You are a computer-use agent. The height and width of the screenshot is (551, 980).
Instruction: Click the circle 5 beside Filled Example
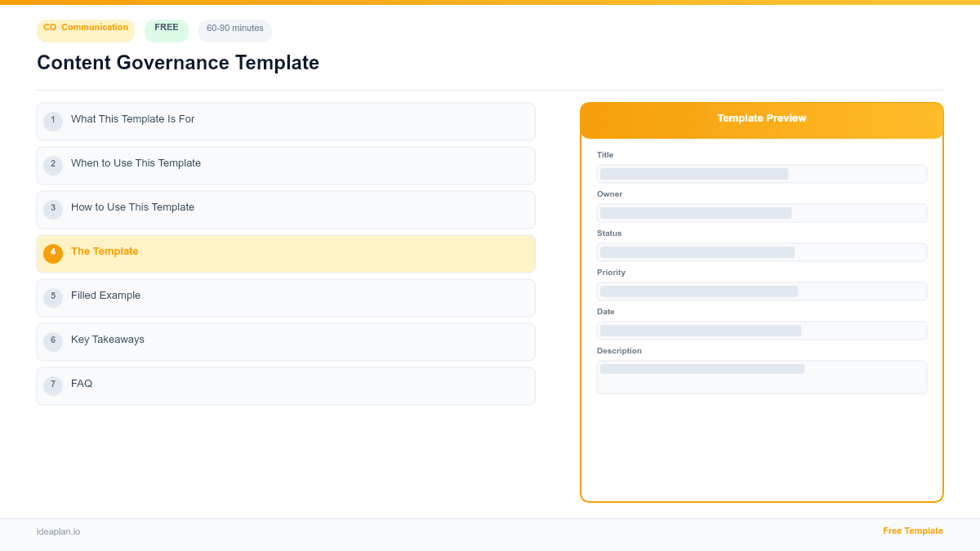[x=53, y=297]
